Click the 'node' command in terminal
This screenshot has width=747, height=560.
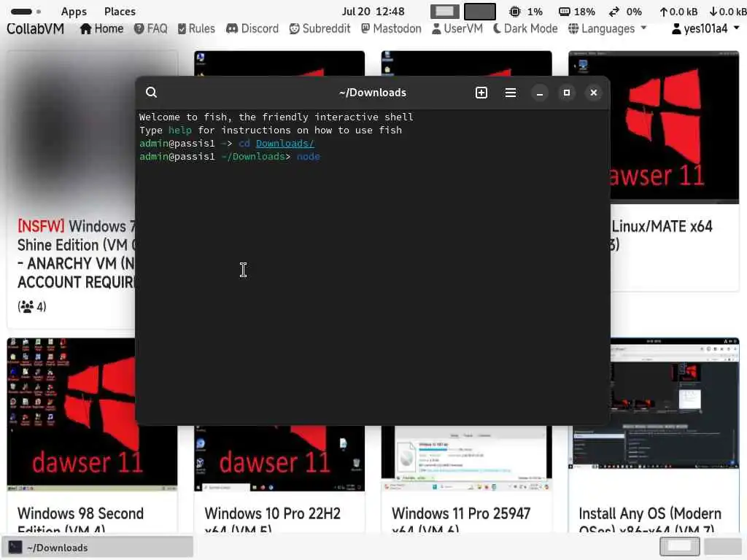309,157
